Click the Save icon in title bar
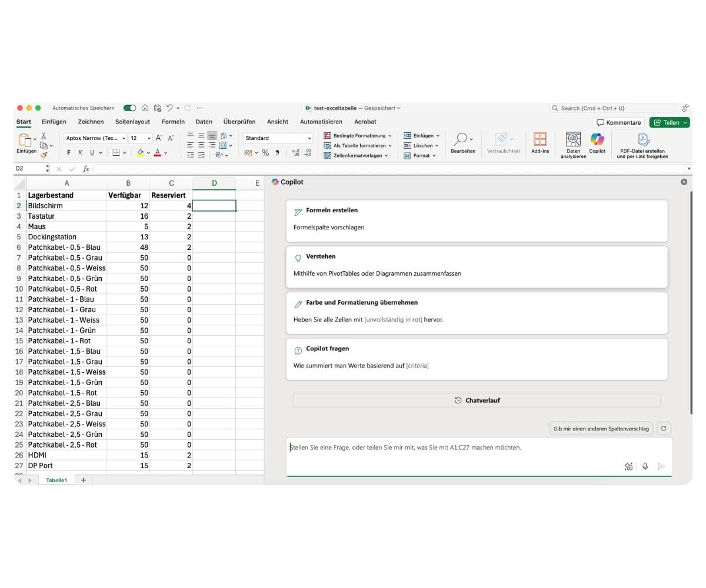Viewport: 706px width, 588px height. pyautogui.click(x=157, y=108)
